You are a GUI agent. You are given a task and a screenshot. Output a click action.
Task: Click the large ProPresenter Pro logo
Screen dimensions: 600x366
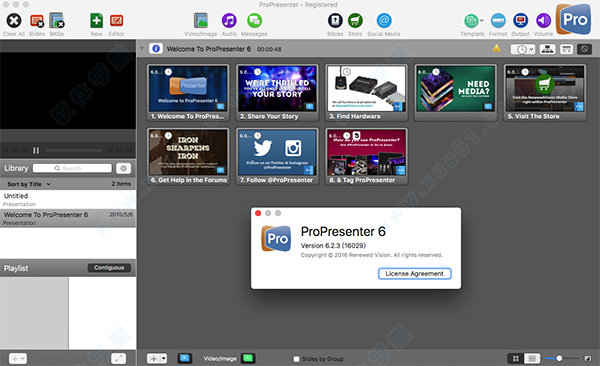click(x=574, y=19)
